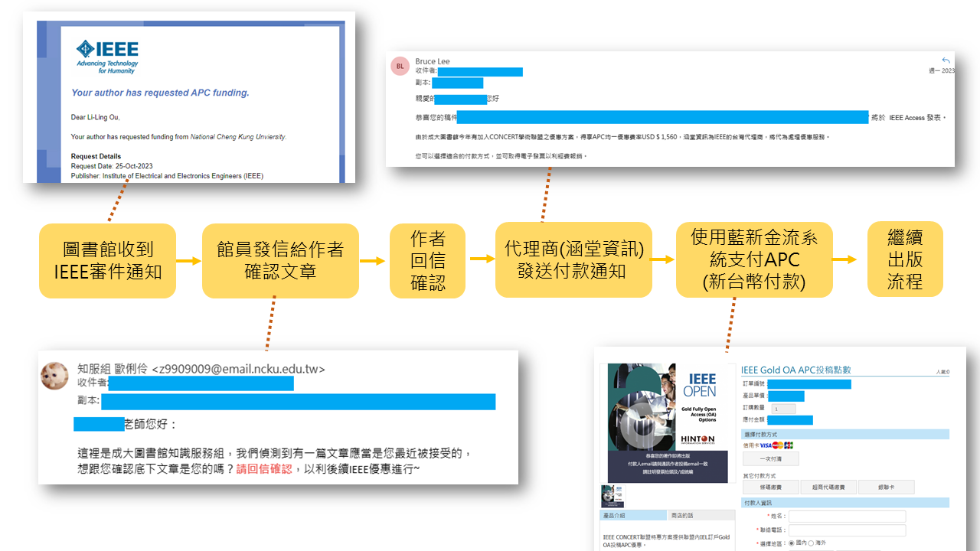Click the 聯絡電話 input field

pos(847,530)
